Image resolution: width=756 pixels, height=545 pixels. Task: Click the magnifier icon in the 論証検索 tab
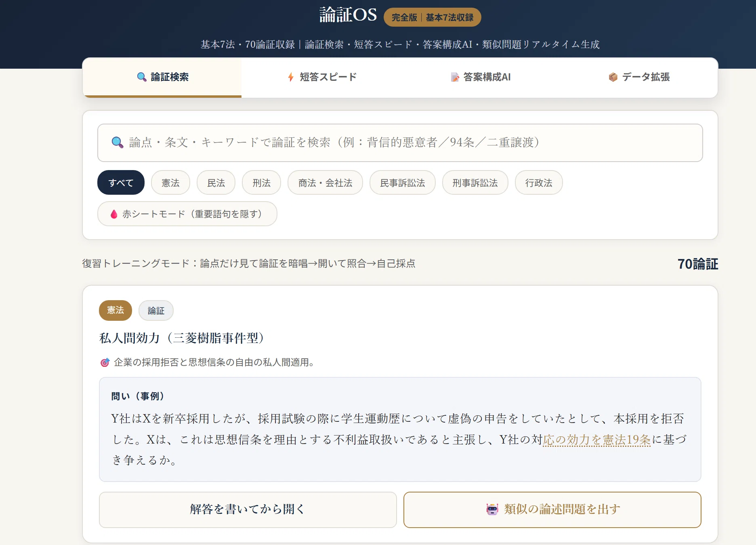point(141,77)
